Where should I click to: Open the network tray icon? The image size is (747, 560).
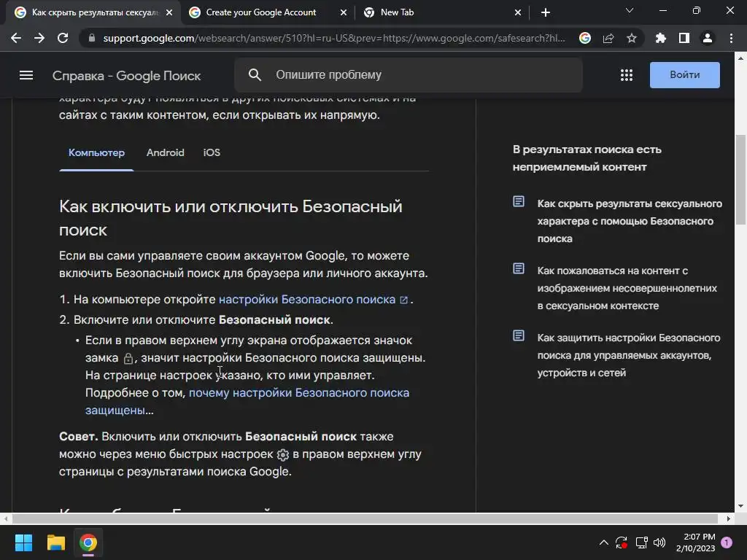click(641, 542)
